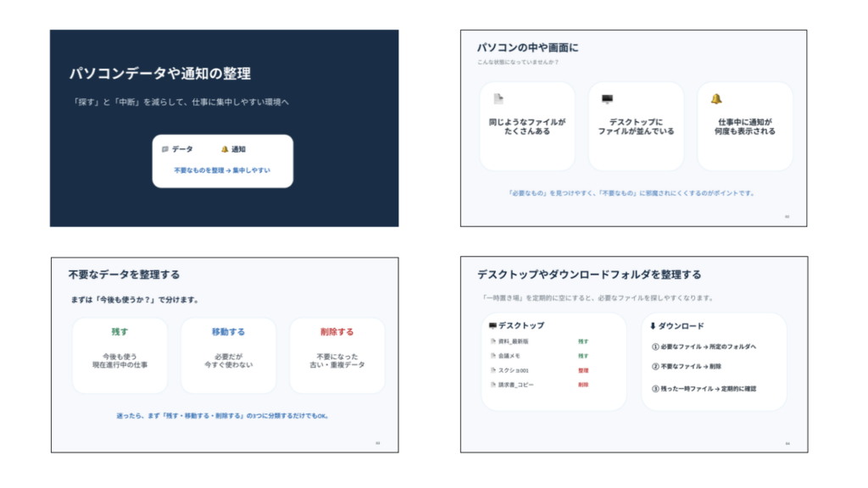Click the file icon beside 請求書_コピー

(492, 385)
